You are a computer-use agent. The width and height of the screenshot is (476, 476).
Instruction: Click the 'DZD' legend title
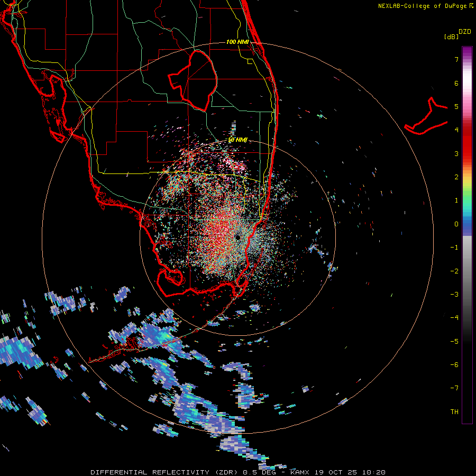465,32
